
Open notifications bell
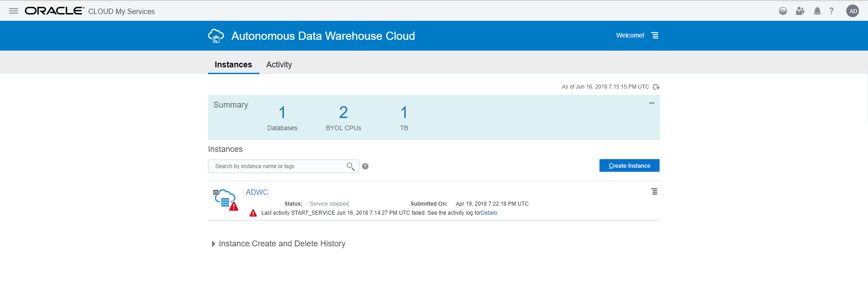pos(817,11)
